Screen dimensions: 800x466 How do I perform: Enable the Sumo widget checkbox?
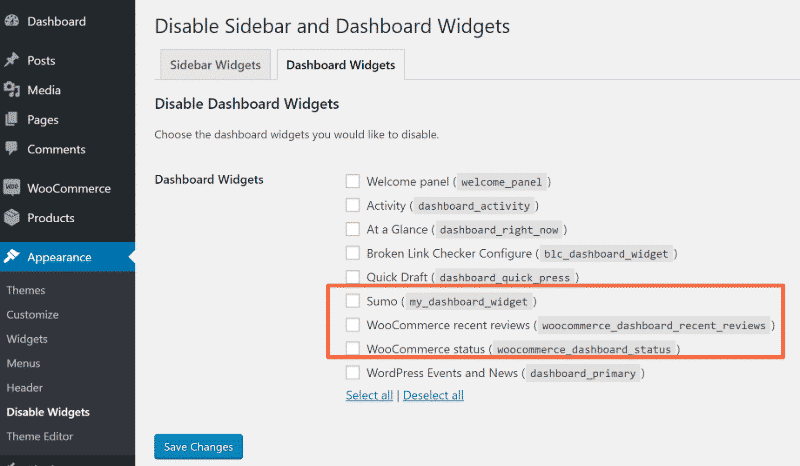tap(353, 301)
